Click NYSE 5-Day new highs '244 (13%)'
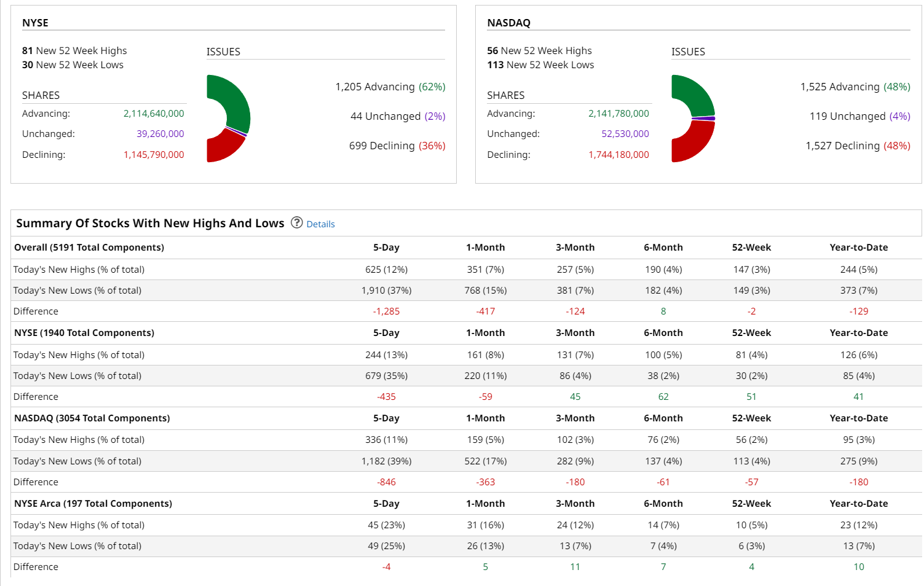This screenshot has width=924, height=586. 386,355
